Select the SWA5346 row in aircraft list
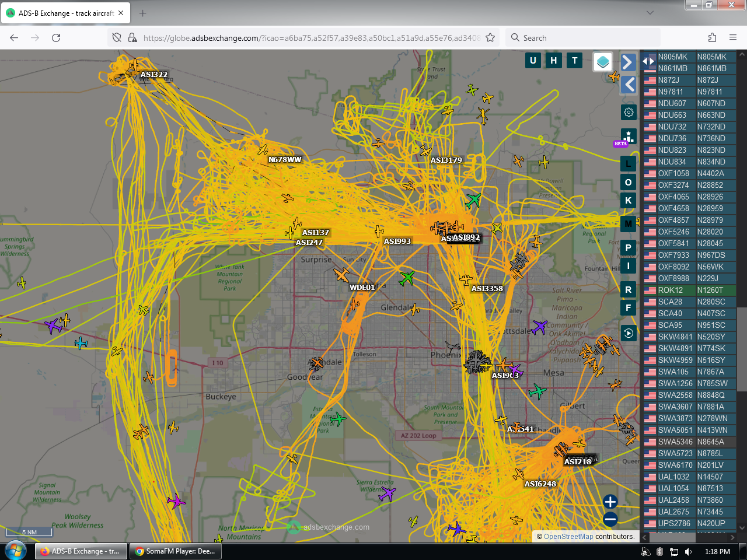Image resolution: width=747 pixels, height=560 pixels. coord(690,442)
